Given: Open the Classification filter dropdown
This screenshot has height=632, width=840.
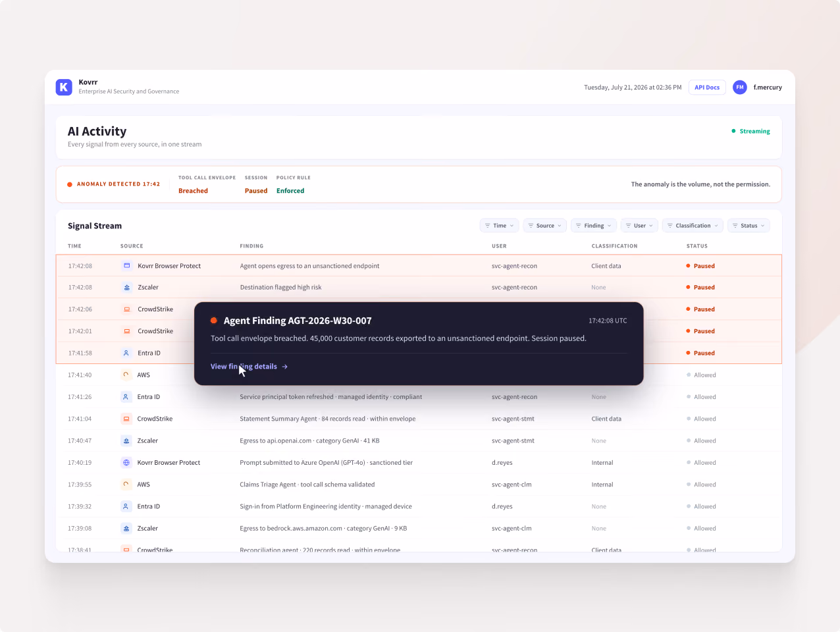Looking at the screenshot, I should [693, 226].
